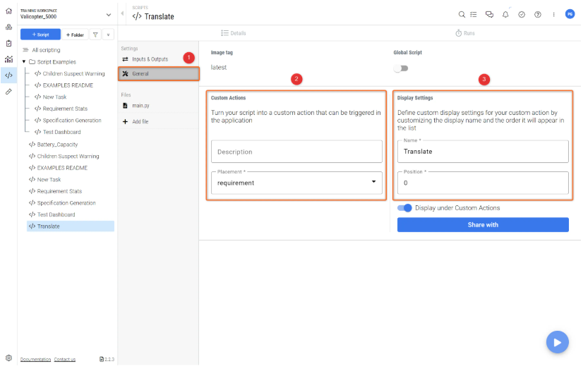Image resolution: width=588 pixels, height=371 pixels.
Task: Toggle the Global Script switch
Action: pyautogui.click(x=401, y=68)
